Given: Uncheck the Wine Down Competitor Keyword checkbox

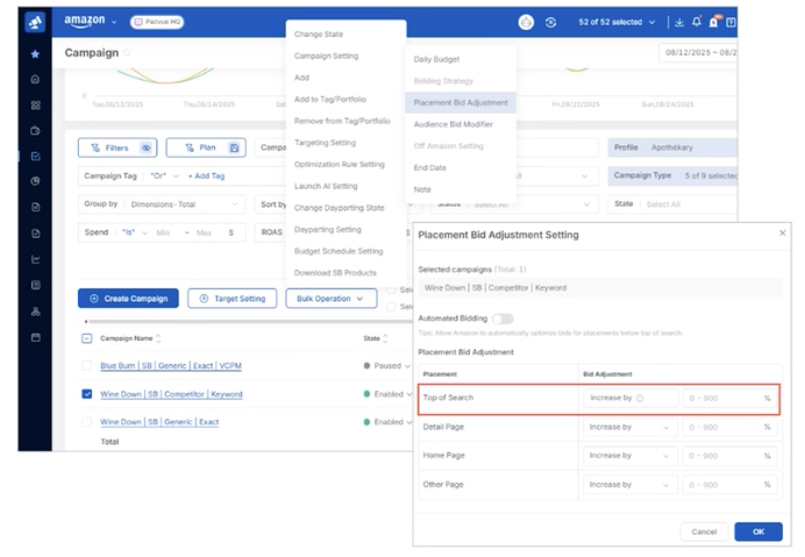Looking at the screenshot, I should click(x=87, y=394).
